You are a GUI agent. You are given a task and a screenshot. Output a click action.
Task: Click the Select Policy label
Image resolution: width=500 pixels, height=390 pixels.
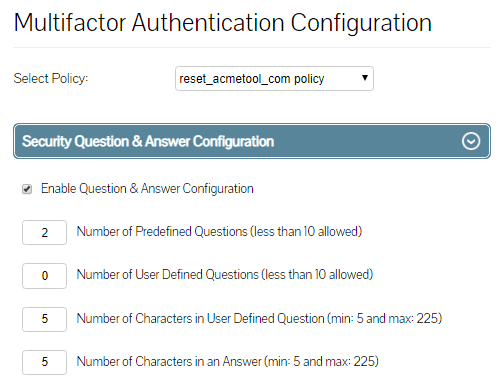tap(51, 79)
